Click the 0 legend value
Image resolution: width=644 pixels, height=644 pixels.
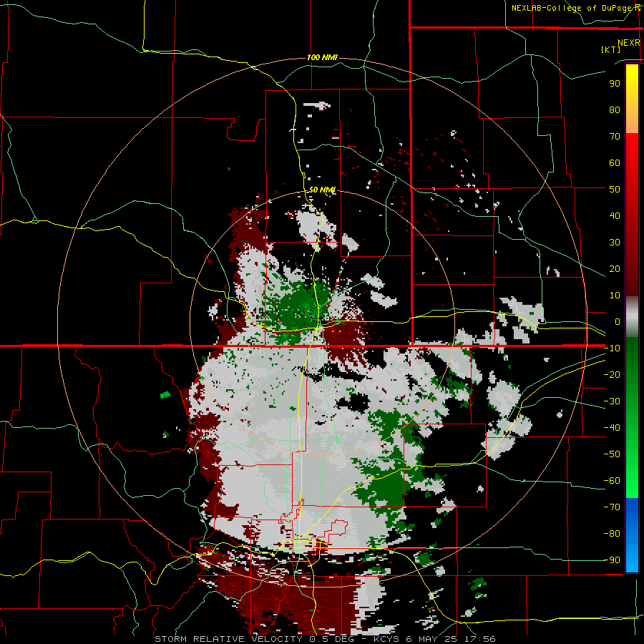(x=618, y=321)
